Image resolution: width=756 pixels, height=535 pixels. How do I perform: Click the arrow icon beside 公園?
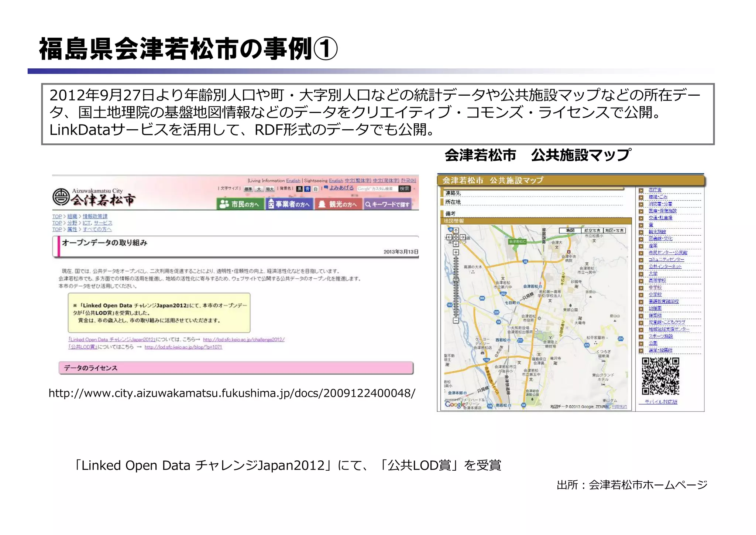coord(641,343)
